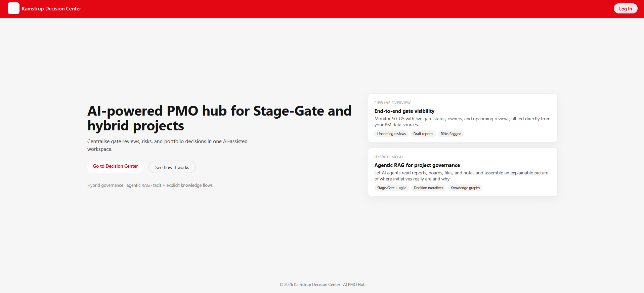Open the End-to-end gate visibility card title

(x=404, y=111)
